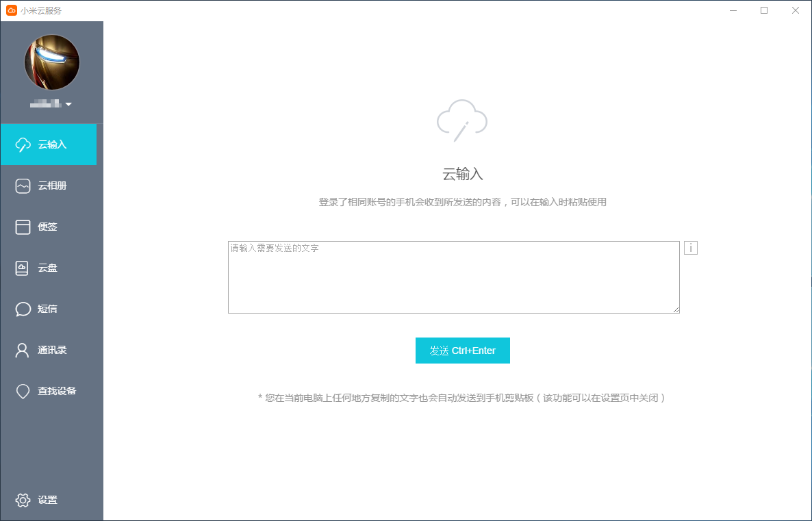Open the 查找设备 label in sidebar

[57, 391]
